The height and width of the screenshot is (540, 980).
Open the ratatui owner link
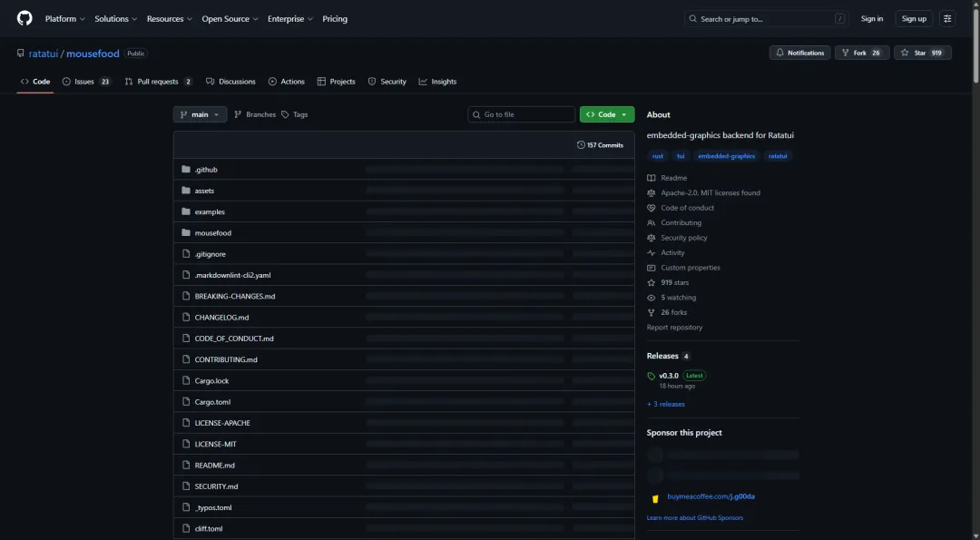44,54
